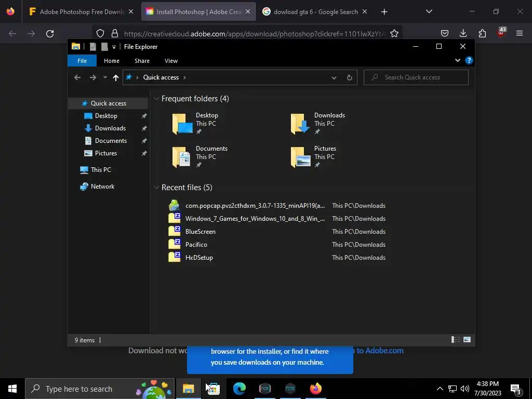Image resolution: width=532 pixels, height=399 pixels.
Task: Select the HxDSetup archive icon
Action: [175, 257]
